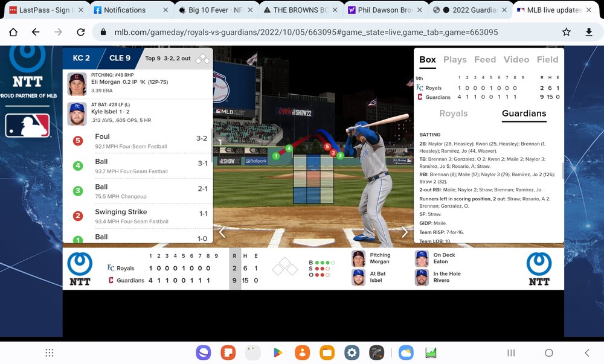This screenshot has width=604, height=364.
Task: Click the browser forward arrow
Action: click(x=58, y=32)
